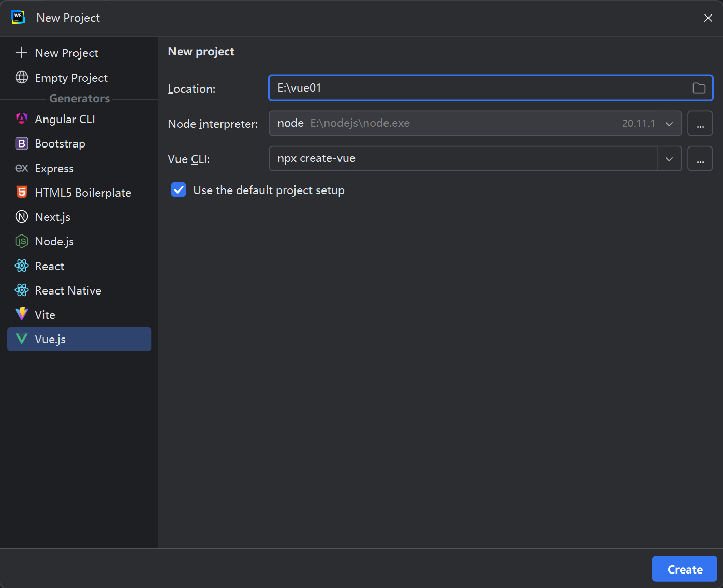723x588 pixels.
Task: Open the Vue CLI dropdown arrow
Action: pyautogui.click(x=669, y=159)
